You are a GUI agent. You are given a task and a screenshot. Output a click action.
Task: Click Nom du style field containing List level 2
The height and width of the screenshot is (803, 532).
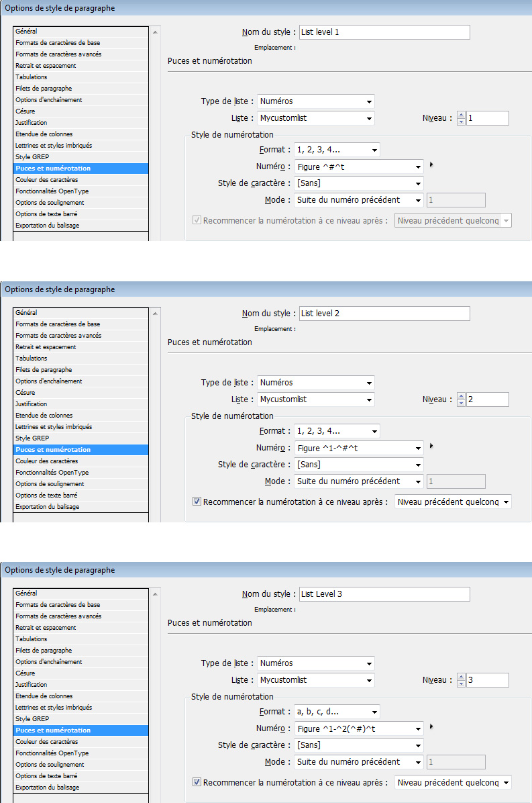[x=384, y=313]
